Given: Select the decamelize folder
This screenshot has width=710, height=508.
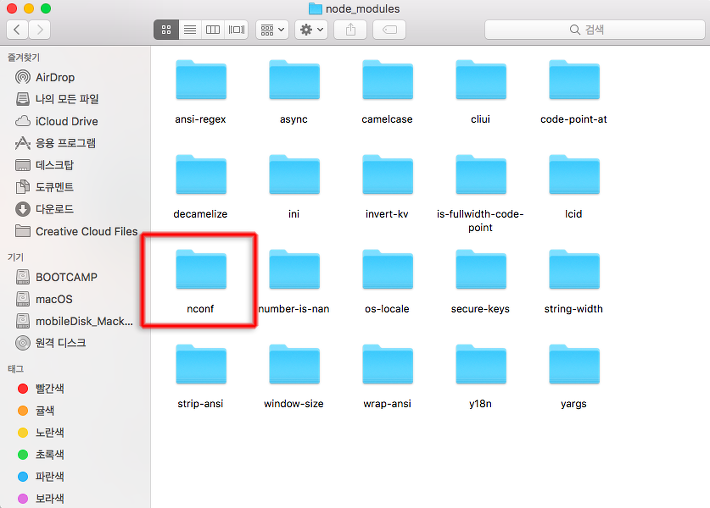Looking at the screenshot, I should 201,187.
